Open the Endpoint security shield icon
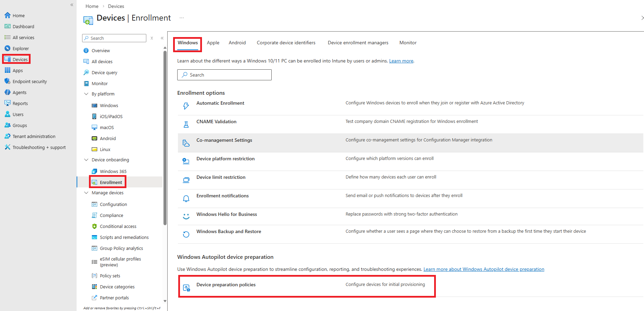Viewport: 644px width, 311px height. tap(8, 81)
